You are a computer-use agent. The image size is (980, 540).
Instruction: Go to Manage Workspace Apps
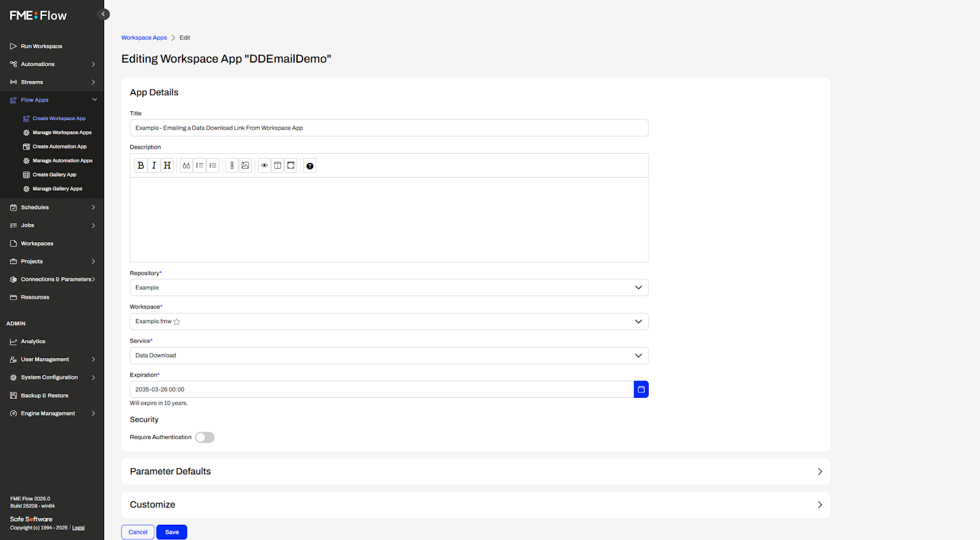[x=62, y=132]
